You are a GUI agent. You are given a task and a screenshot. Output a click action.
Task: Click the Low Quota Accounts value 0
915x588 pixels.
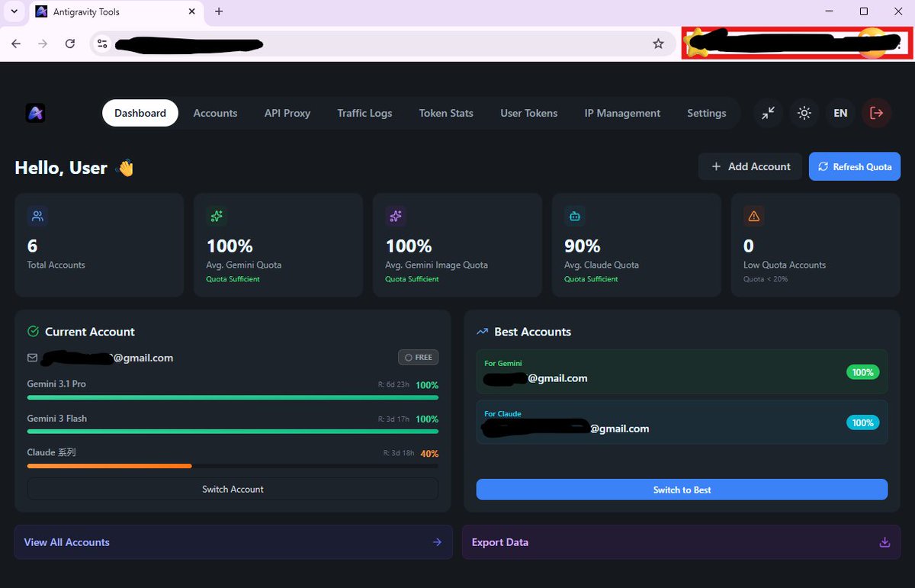[749, 246]
